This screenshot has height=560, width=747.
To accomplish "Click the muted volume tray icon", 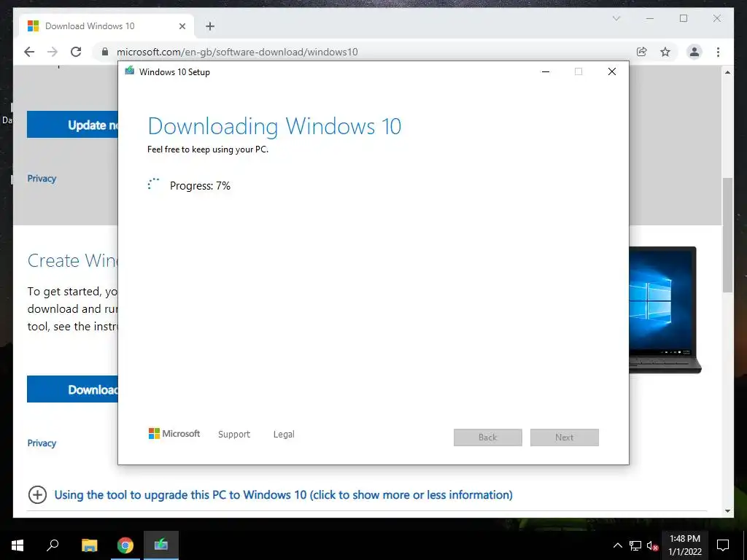I will 652,545.
